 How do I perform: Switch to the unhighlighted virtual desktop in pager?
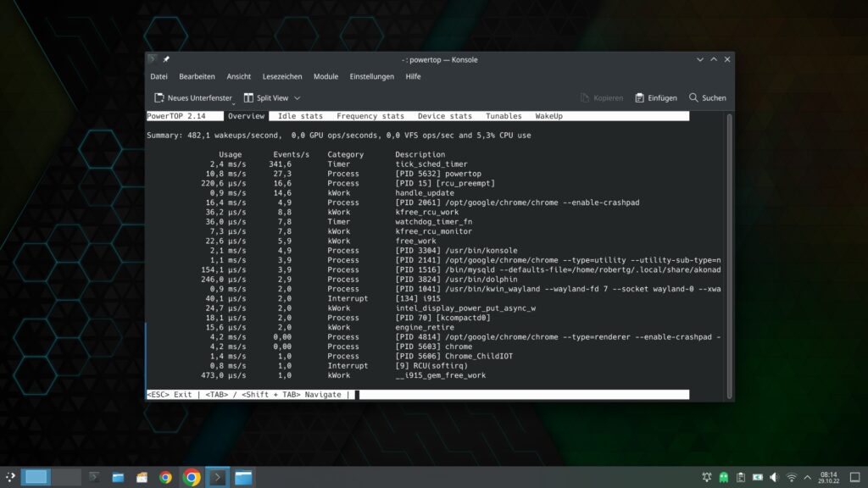(66, 477)
